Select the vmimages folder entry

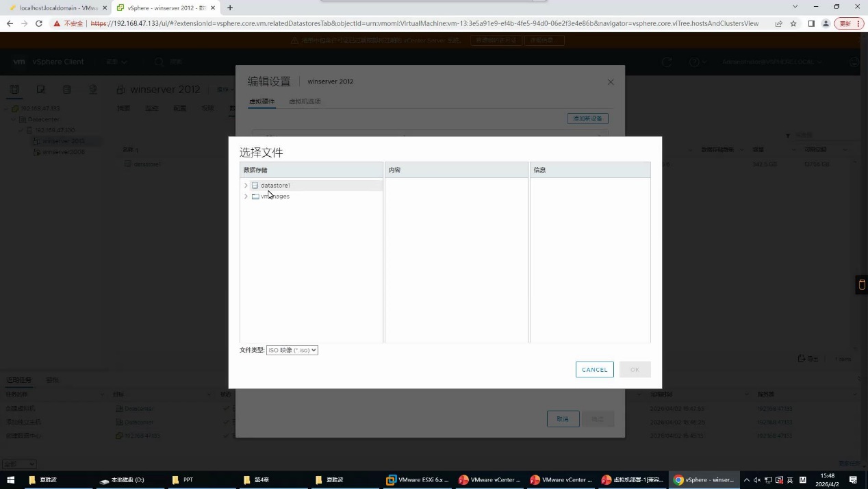point(275,197)
